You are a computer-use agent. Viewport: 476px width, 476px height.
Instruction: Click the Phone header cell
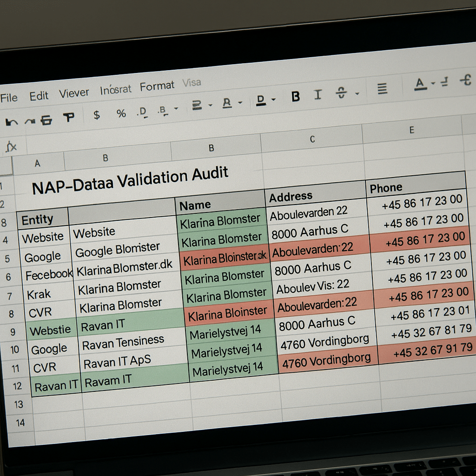pos(416,186)
